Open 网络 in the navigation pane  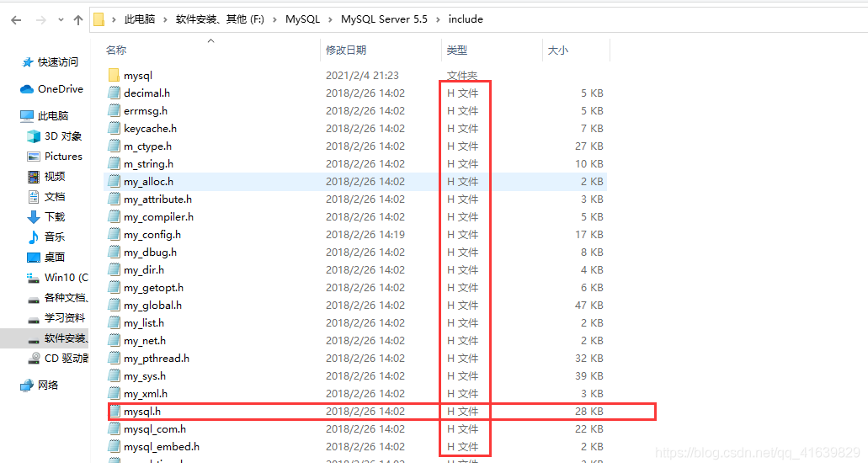(40, 385)
